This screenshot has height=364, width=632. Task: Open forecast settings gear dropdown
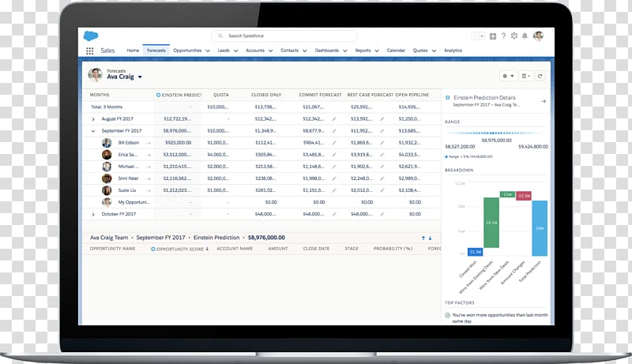(x=507, y=76)
